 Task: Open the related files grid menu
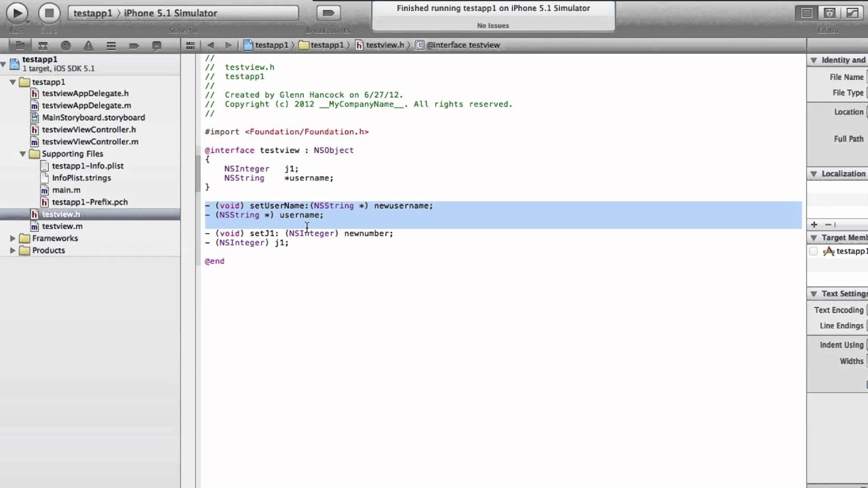[x=191, y=45]
